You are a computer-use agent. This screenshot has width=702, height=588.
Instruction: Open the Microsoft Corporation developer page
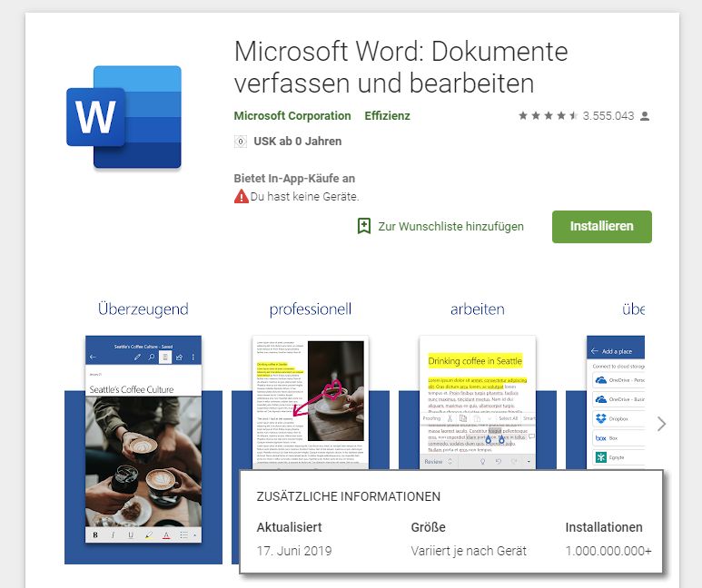click(292, 116)
